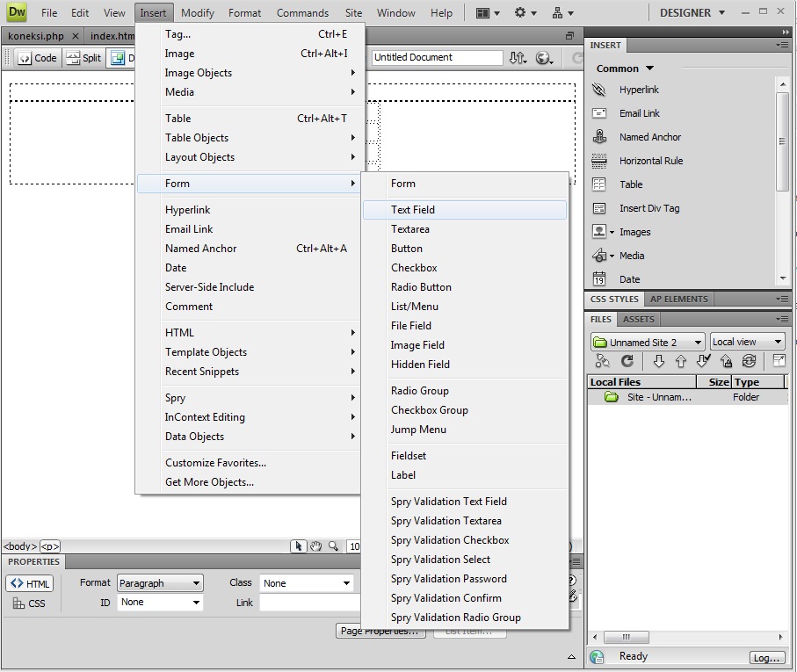Open the Class dropdown in Properties
The image size is (797, 672).
[307, 583]
